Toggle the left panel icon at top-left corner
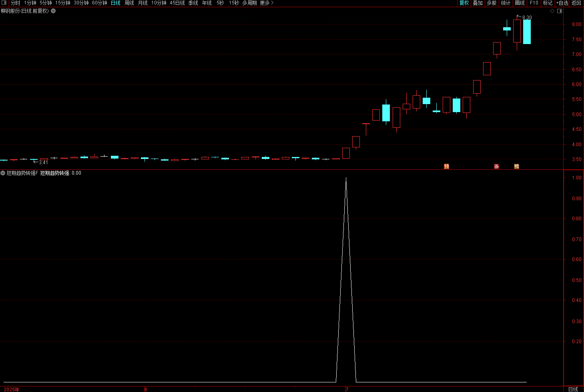This screenshot has width=584, height=392. [x=4, y=3]
